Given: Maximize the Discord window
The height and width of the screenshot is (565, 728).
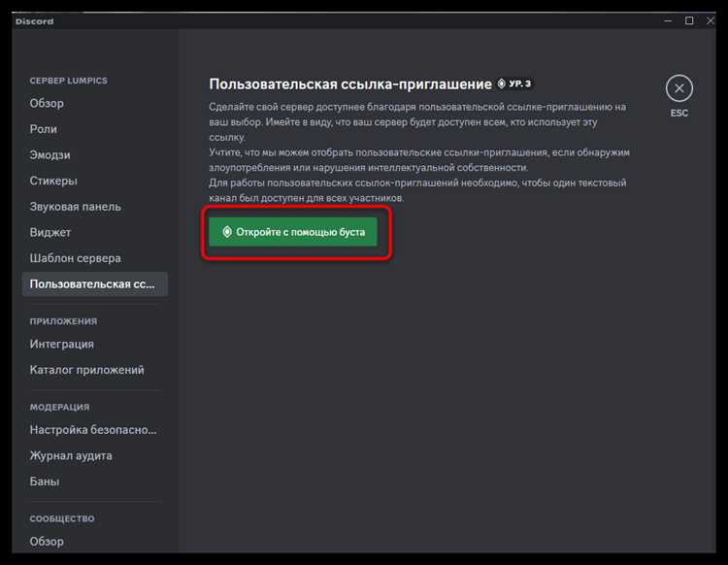Looking at the screenshot, I should (689, 21).
